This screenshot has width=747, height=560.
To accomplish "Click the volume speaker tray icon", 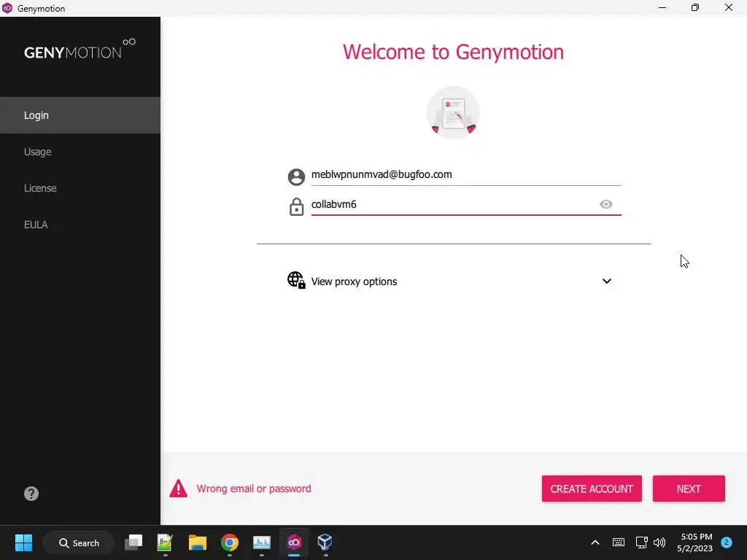I will tap(659, 542).
